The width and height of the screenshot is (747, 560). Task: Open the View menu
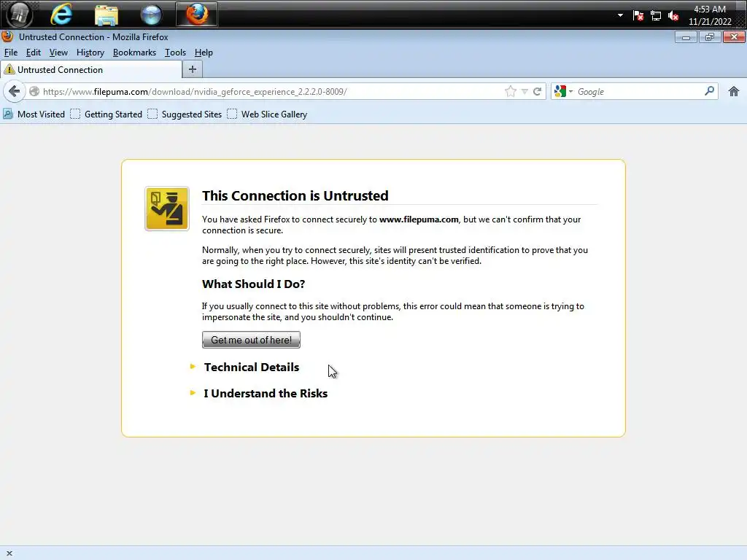(x=58, y=52)
